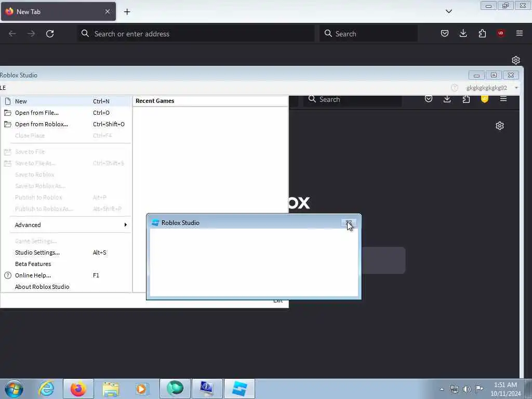This screenshot has height=399, width=532.
Task: Close the New Tab tab
Action: coord(108,11)
